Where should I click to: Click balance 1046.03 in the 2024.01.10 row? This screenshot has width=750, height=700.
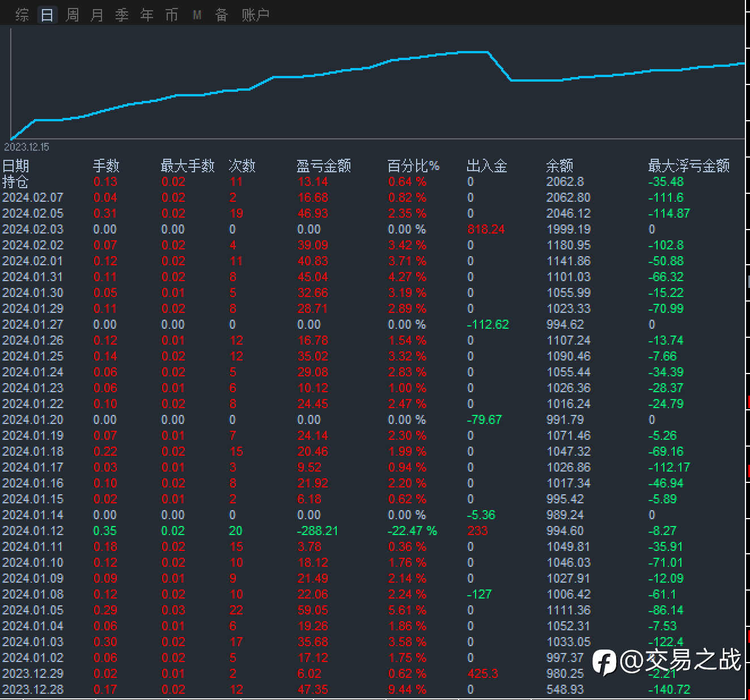tap(569, 562)
